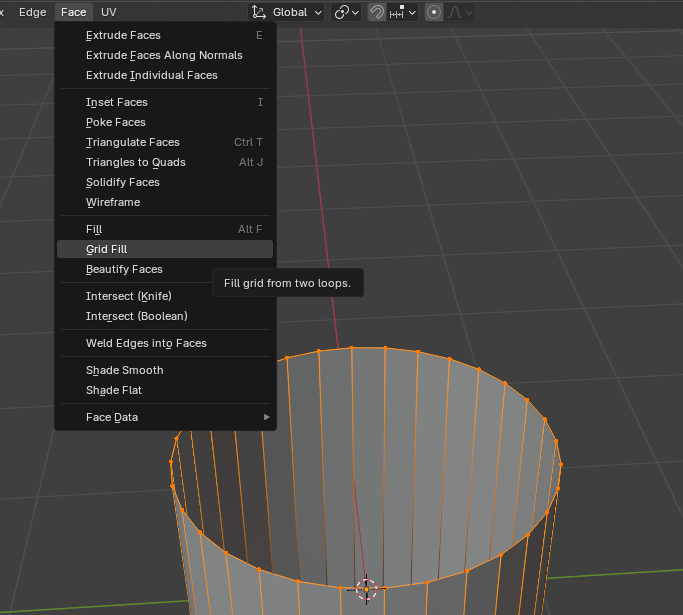683x615 pixels.
Task: Toggle proportional editing circle icon
Action: tap(434, 12)
